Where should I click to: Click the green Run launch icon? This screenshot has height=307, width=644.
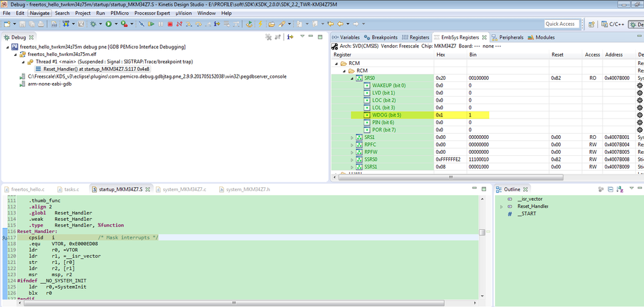click(x=108, y=24)
